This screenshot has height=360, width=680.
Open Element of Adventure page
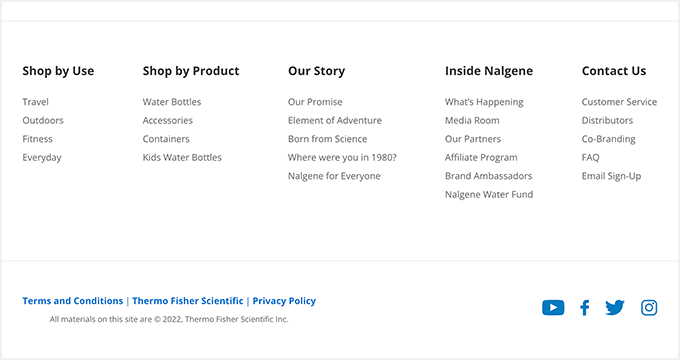[335, 121]
